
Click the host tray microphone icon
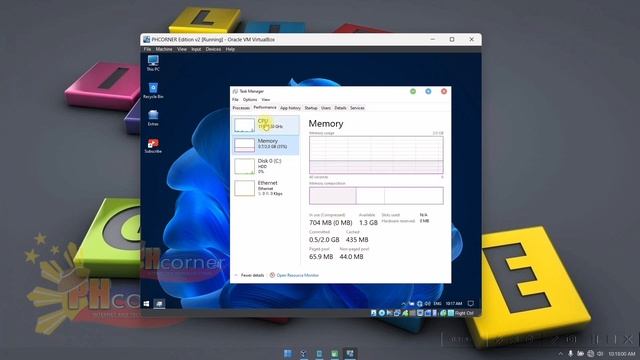click(x=570, y=353)
